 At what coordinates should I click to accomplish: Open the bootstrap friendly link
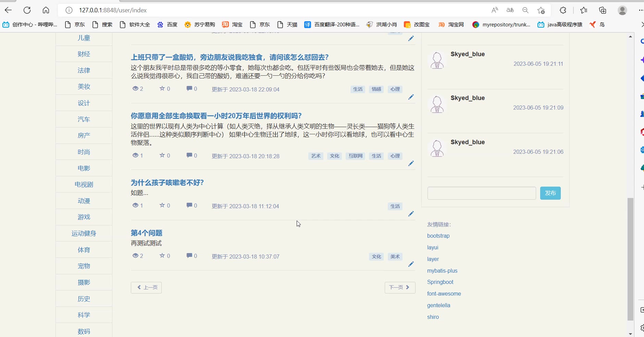point(438,236)
